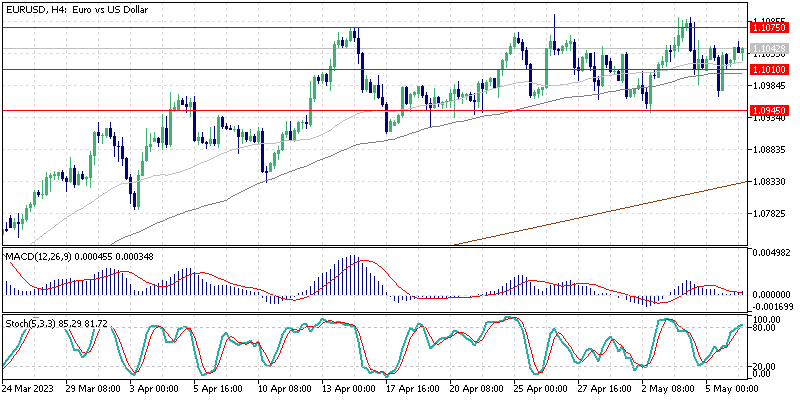The image size is (800, 400).
Task: Click the EURUSD, H4 chart title
Action: pos(77,9)
